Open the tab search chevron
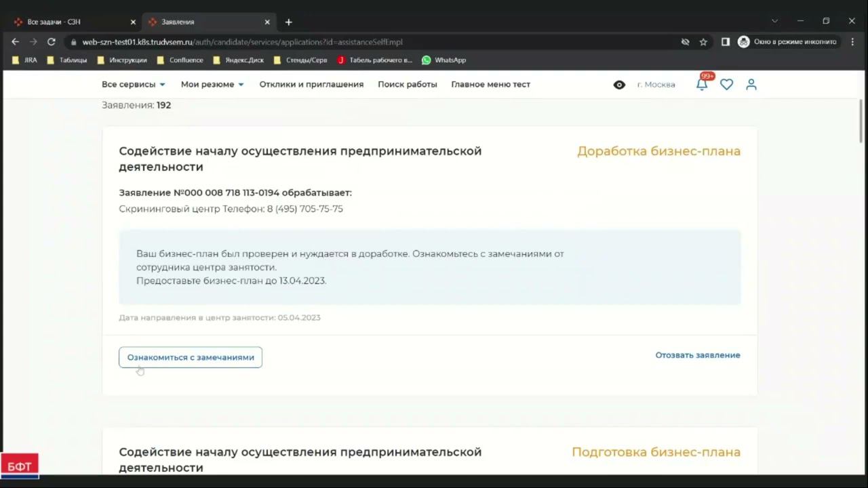The width and height of the screenshot is (868, 488). (774, 21)
